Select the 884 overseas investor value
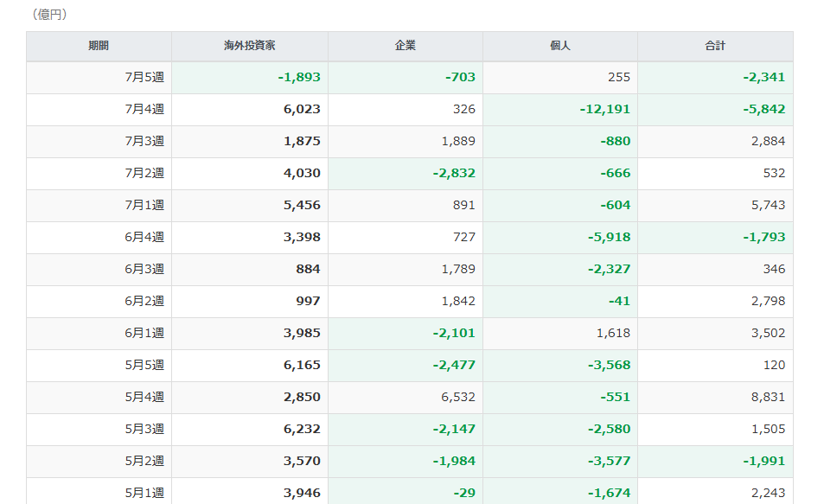 308,270
